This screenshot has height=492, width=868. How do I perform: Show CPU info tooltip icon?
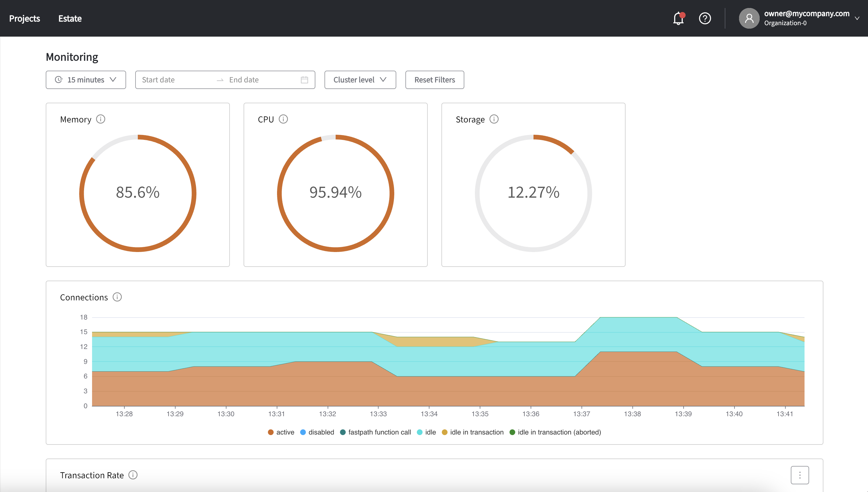283,119
